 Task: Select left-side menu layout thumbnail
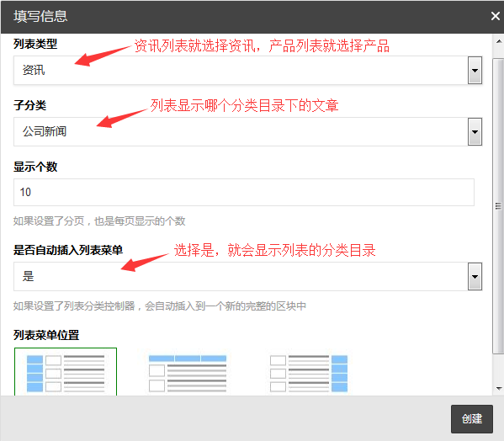(x=66, y=372)
